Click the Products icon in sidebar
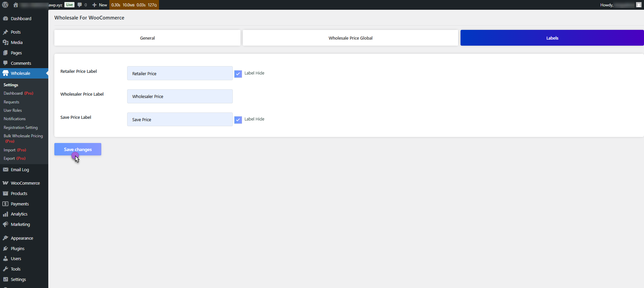This screenshot has width=644, height=288. coord(5,194)
